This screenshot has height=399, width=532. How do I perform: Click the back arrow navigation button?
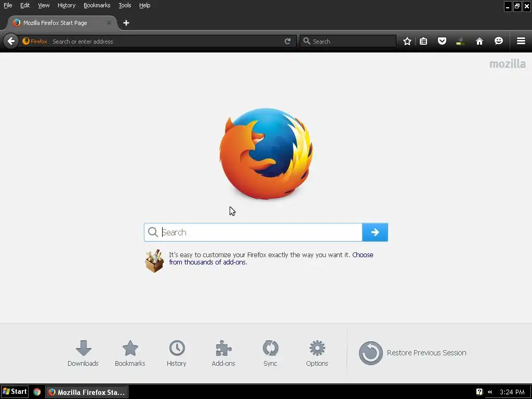point(11,42)
